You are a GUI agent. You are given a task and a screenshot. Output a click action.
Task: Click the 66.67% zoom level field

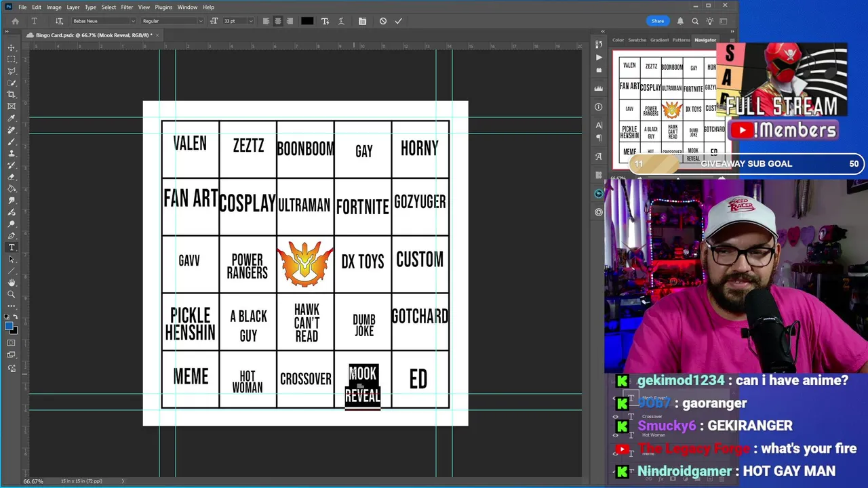point(33,481)
